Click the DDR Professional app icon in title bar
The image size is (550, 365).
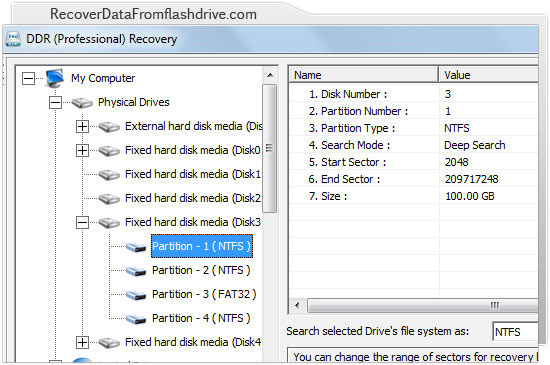click(x=13, y=39)
